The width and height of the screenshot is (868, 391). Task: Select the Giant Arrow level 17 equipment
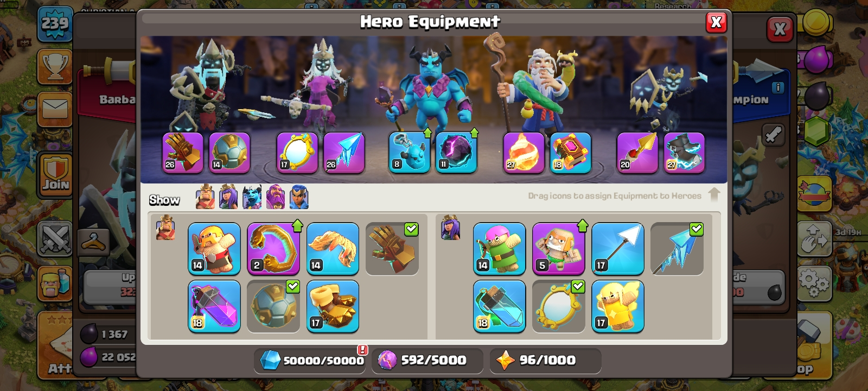[x=618, y=249]
